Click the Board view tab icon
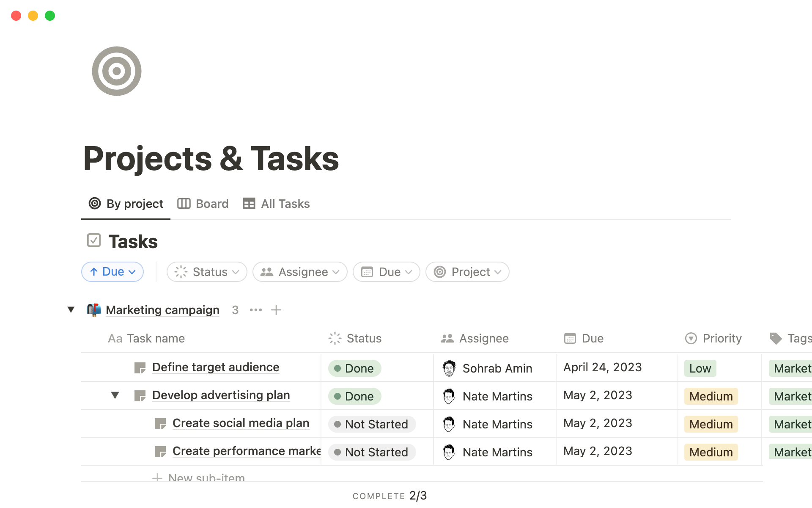 (x=184, y=204)
